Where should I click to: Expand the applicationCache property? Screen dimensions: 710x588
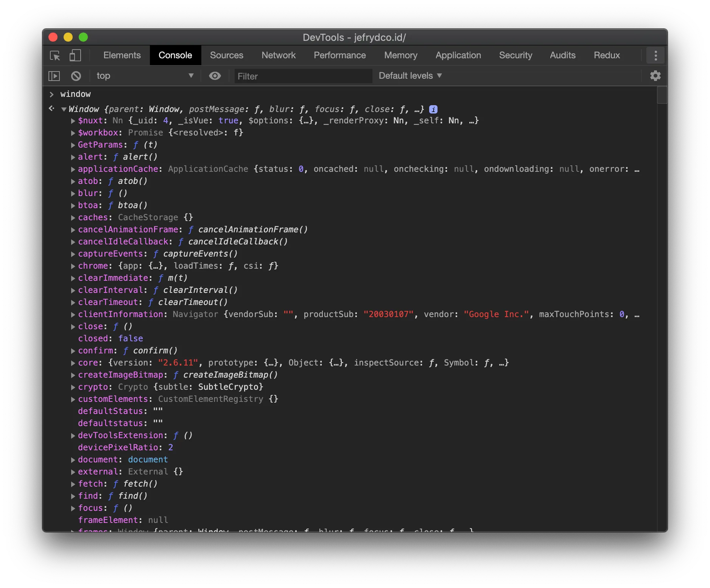(x=73, y=170)
